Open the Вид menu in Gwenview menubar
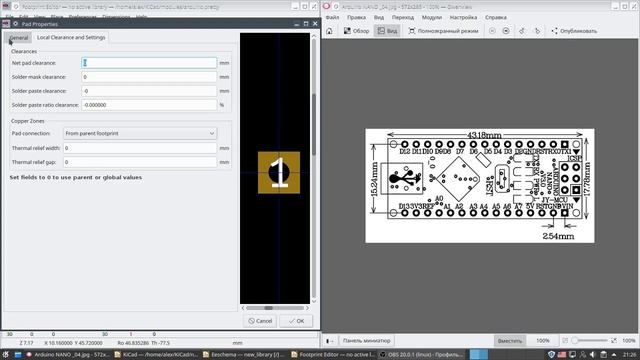 379,17
